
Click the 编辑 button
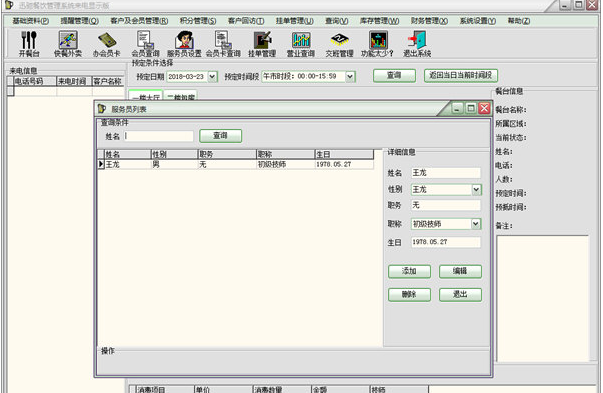[460, 271]
